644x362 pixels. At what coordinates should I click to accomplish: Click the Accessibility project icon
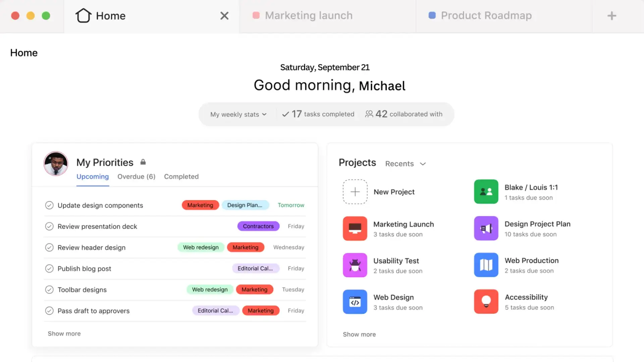coord(486,301)
